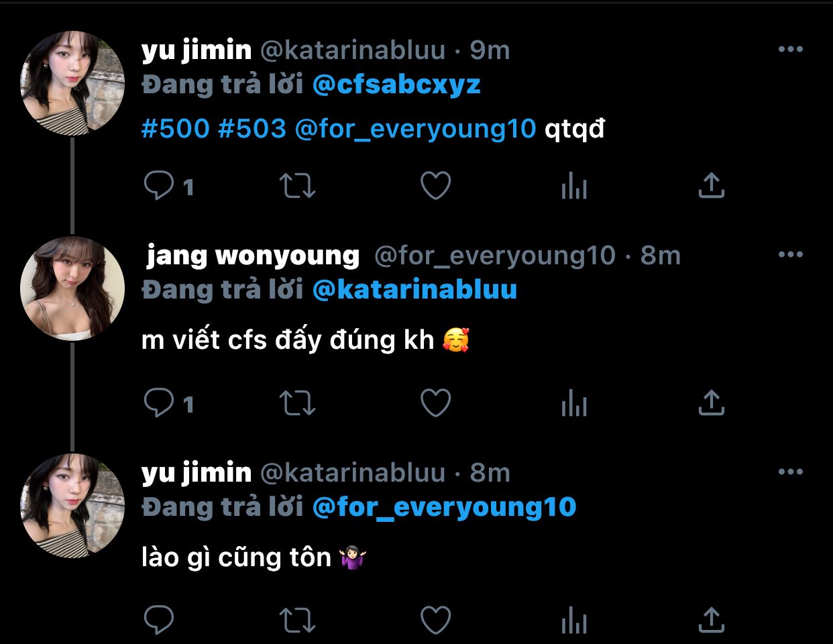The height and width of the screenshot is (644, 833).
Task: Like jang wonyoung's tweet
Action: click(x=435, y=403)
